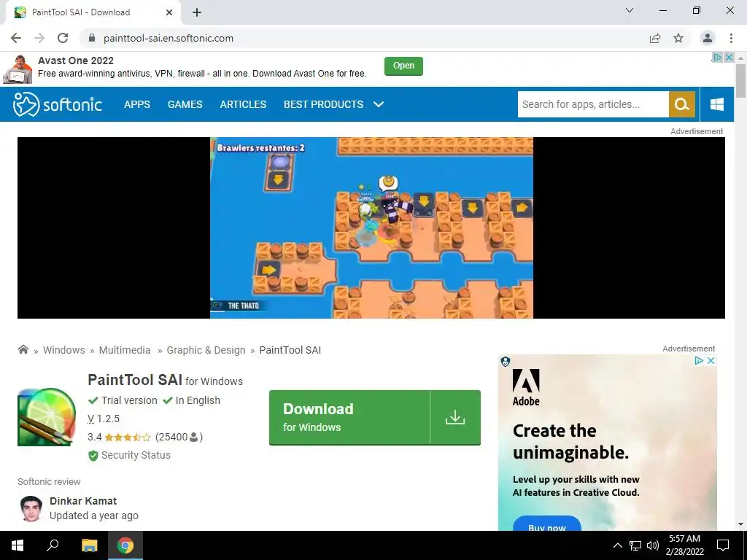Bookmark this page with the star icon

pos(678,38)
